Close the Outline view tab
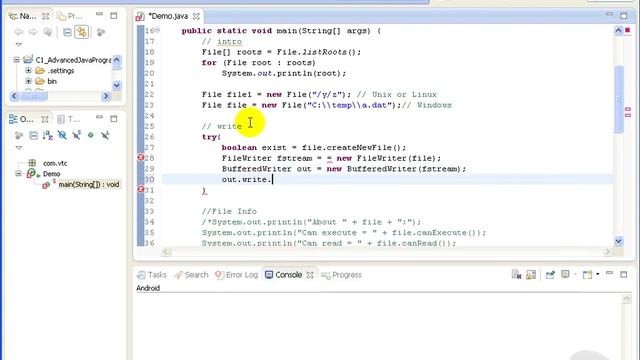Screen dimensions: 640x360 pyautogui.click(x=45, y=119)
